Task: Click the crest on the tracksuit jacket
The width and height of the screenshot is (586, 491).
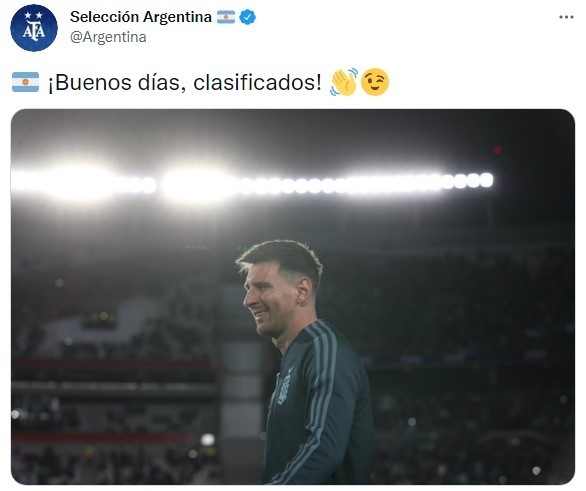Action: [x=284, y=389]
